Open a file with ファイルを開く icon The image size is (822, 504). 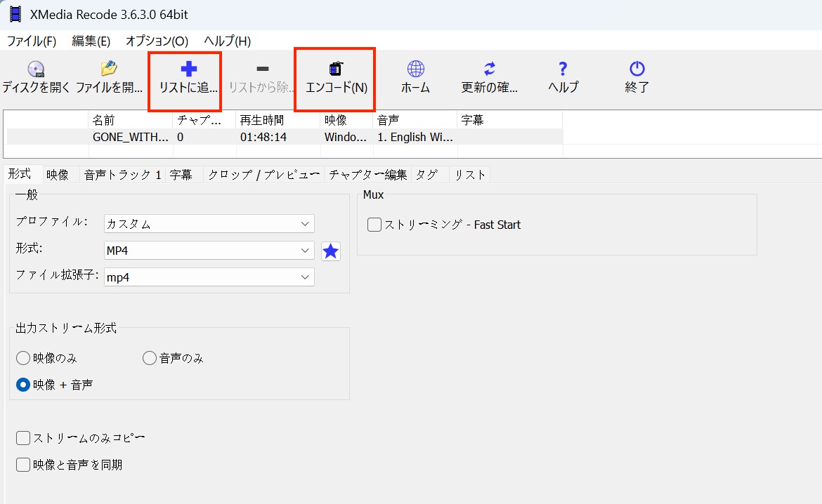click(109, 69)
